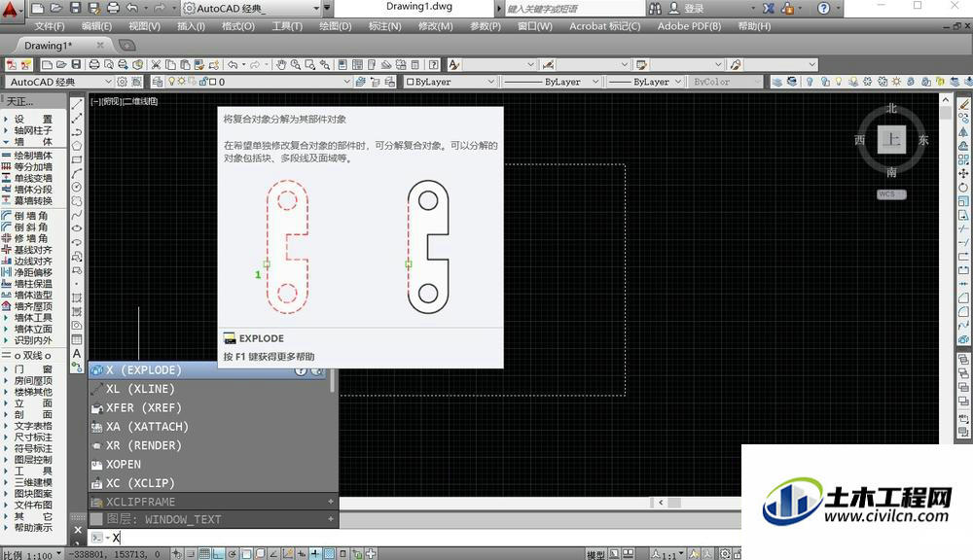Click the New file icon in the standard toolbar
The width and height of the screenshot is (973, 560).
pyautogui.click(x=47, y=64)
